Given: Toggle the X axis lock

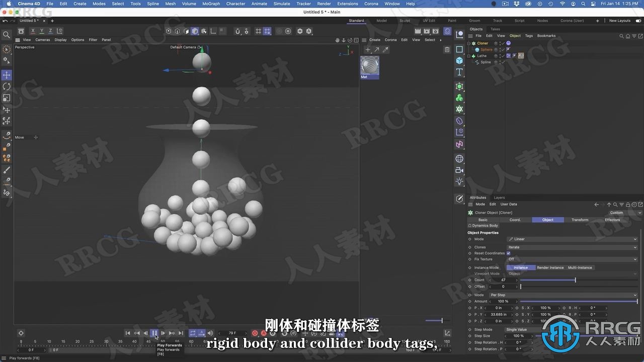Looking at the screenshot, I should [x=33, y=31].
